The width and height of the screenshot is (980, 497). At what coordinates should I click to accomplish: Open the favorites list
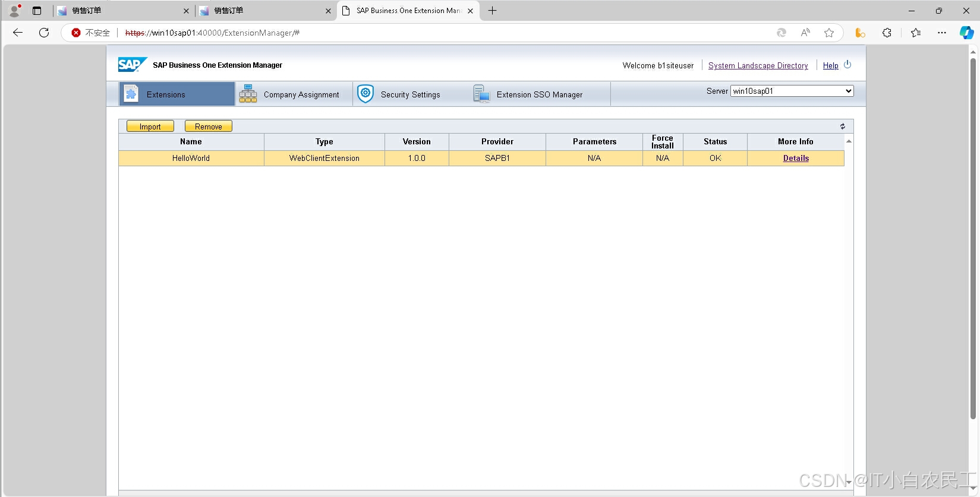(x=916, y=33)
